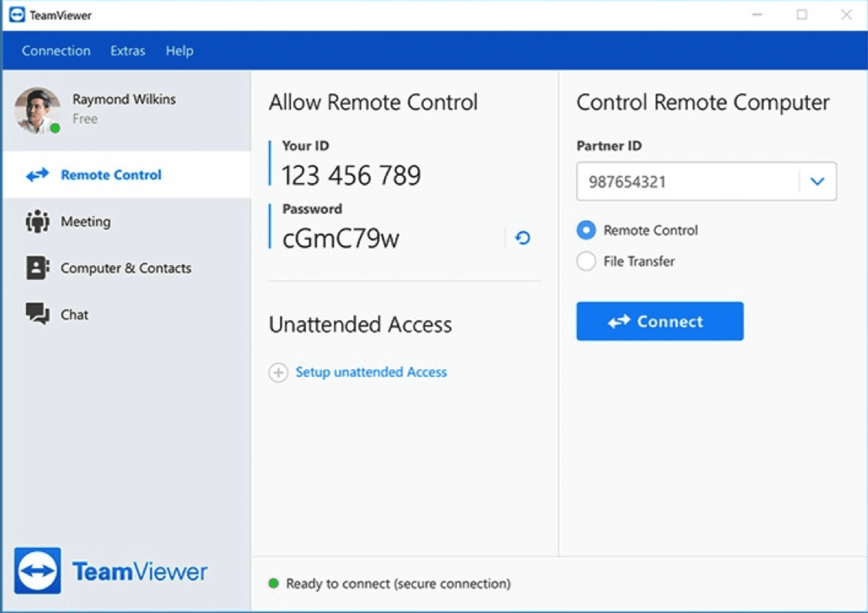
Task: Click Your ID number 123 456 789
Action: point(351,175)
